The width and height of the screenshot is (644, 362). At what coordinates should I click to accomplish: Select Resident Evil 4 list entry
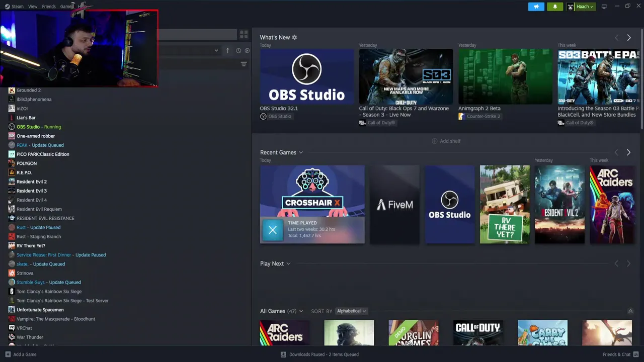click(x=32, y=200)
